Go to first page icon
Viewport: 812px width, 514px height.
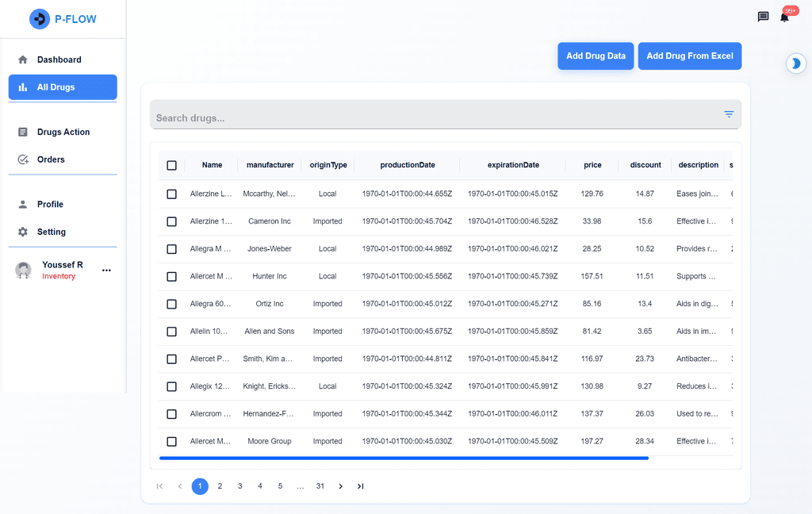click(159, 486)
